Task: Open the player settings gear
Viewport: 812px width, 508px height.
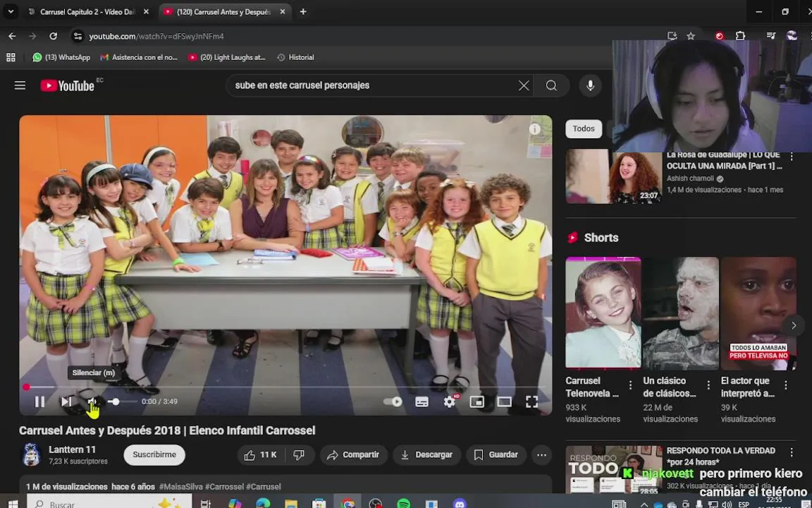Action: tap(450, 401)
